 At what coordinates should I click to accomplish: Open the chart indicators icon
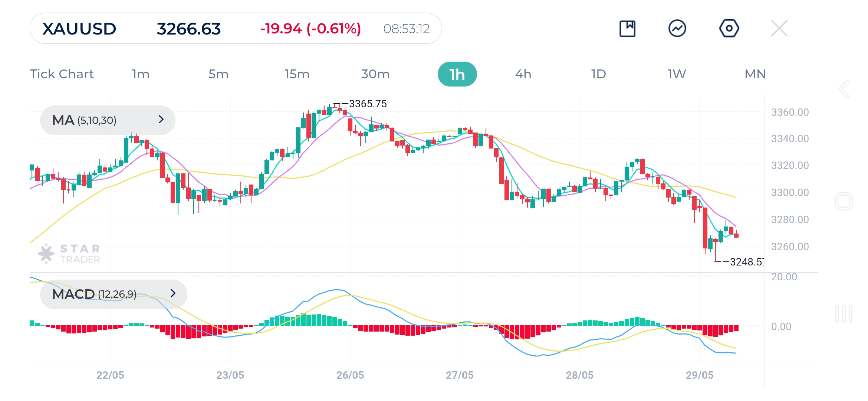click(677, 29)
